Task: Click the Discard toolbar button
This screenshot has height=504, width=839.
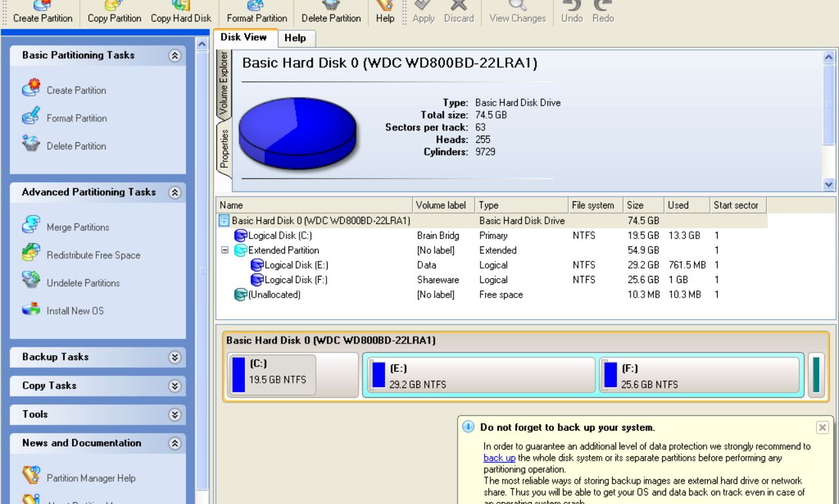Action: (459, 12)
